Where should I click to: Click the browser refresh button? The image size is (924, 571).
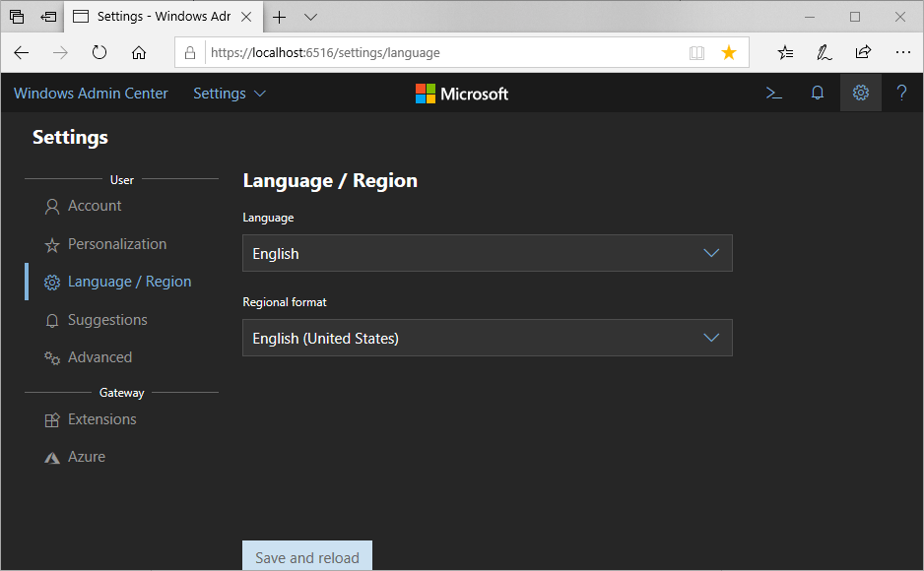(99, 53)
